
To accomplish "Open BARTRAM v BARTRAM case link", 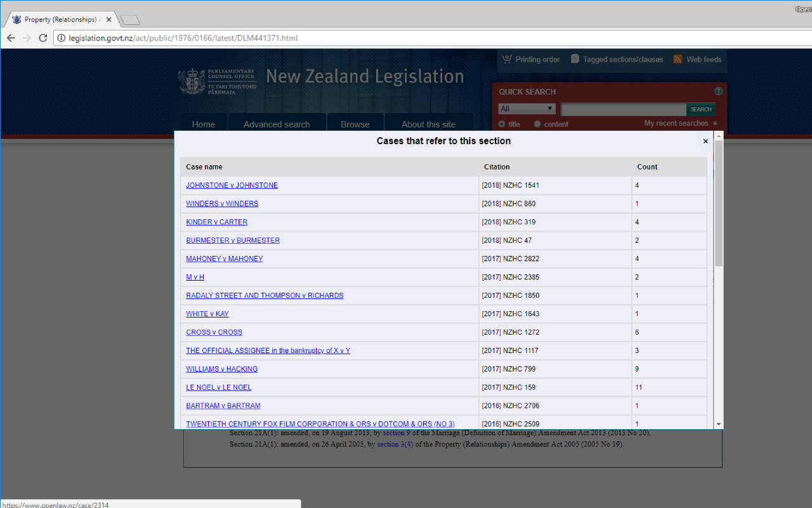I will point(223,406).
